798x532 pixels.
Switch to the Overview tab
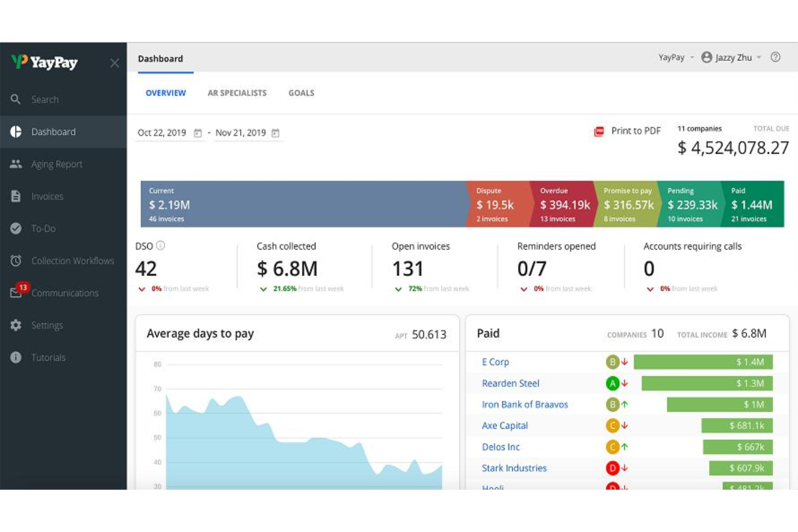pyautogui.click(x=166, y=93)
